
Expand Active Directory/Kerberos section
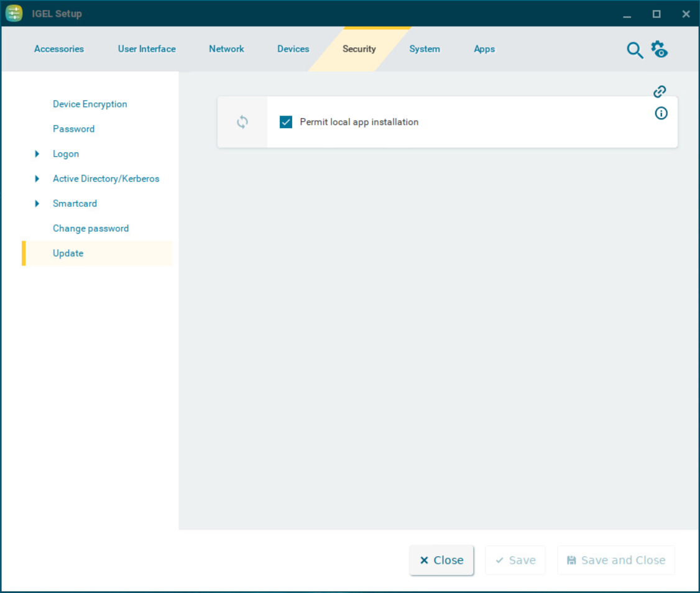(x=37, y=179)
